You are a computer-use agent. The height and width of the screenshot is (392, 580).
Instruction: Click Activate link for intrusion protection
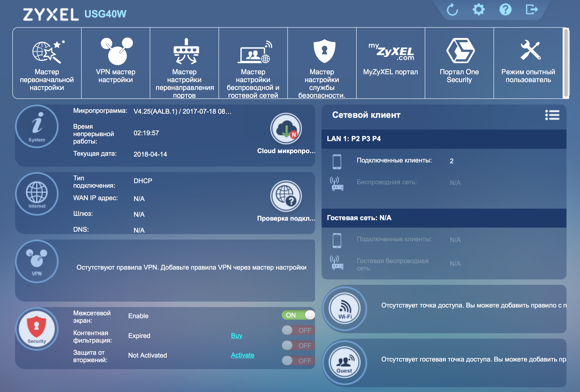pyautogui.click(x=243, y=355)
